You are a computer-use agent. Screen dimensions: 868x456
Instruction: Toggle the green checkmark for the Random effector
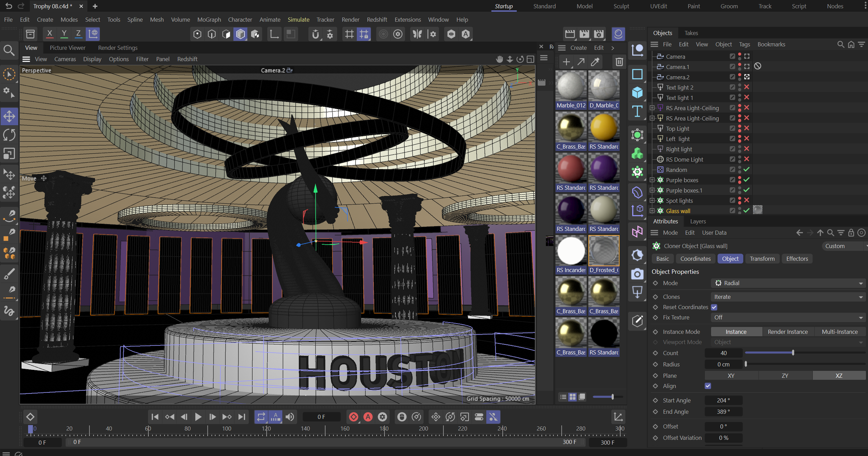746,170
